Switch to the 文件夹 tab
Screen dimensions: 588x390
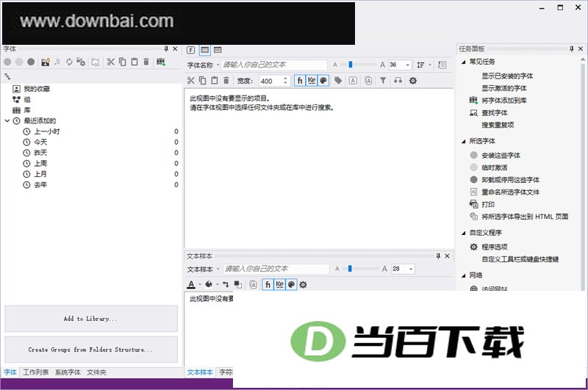point(96,372)
